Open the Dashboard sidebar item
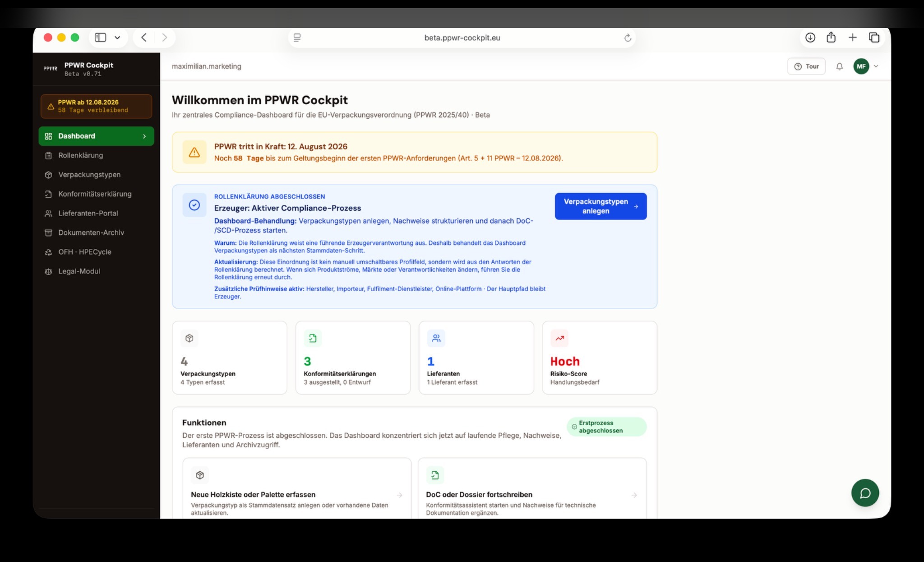Viewport: 924px width, 562px height. point(96,136)
